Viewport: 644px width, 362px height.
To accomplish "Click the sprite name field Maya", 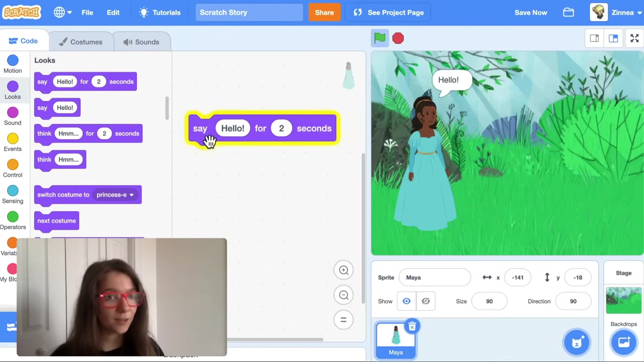I will (x=434, y=278).
